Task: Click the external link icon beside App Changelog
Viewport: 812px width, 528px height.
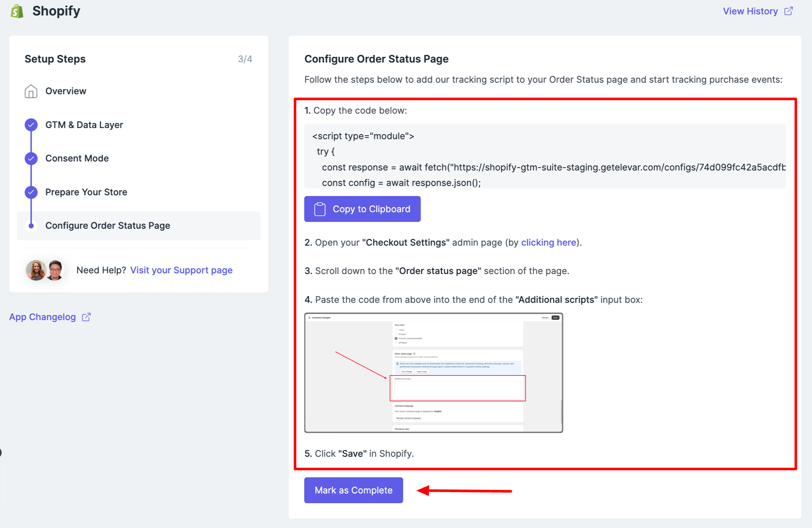Action: pos(86,317)
